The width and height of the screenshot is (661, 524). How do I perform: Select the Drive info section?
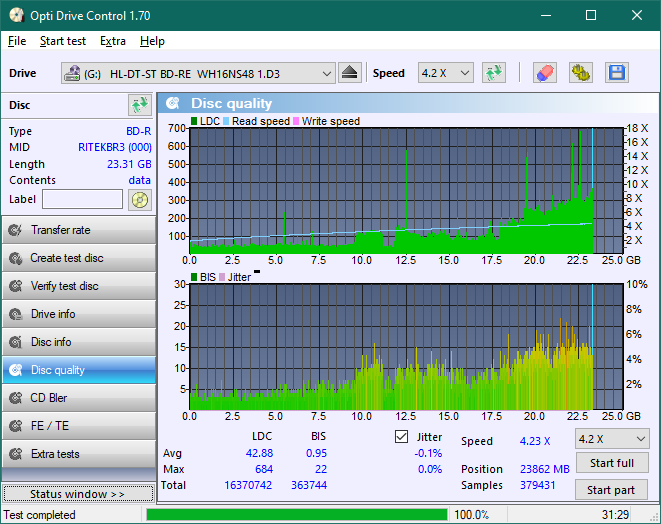(79, 314)
